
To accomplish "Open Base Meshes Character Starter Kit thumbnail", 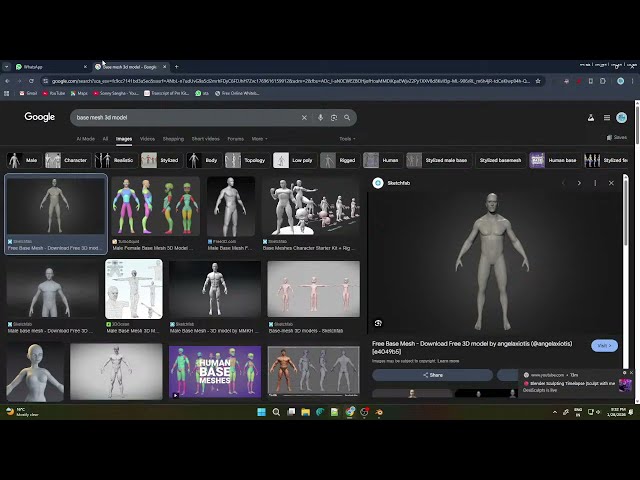I will (311, 206).
